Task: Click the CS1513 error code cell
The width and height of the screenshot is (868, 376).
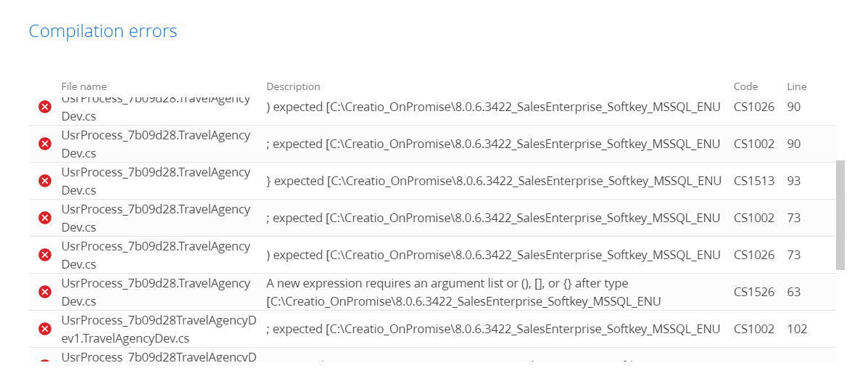Action: tap(753, 181)
